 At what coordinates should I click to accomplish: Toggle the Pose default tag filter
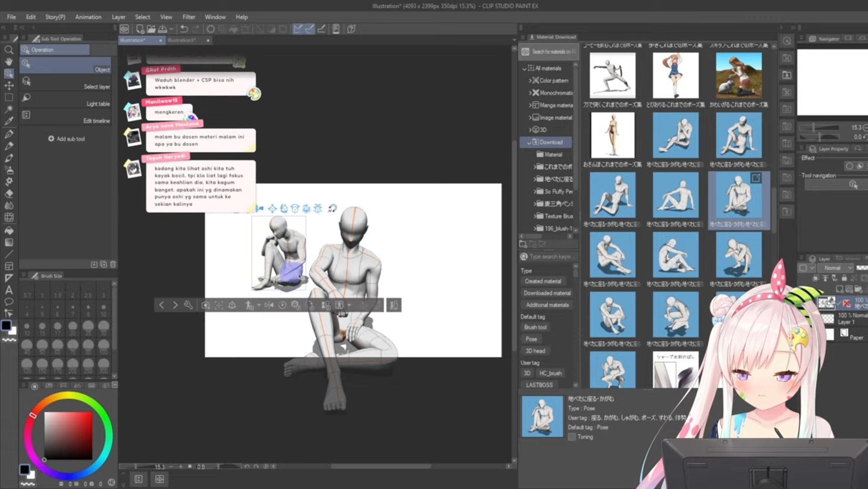[x=531, y=339]
